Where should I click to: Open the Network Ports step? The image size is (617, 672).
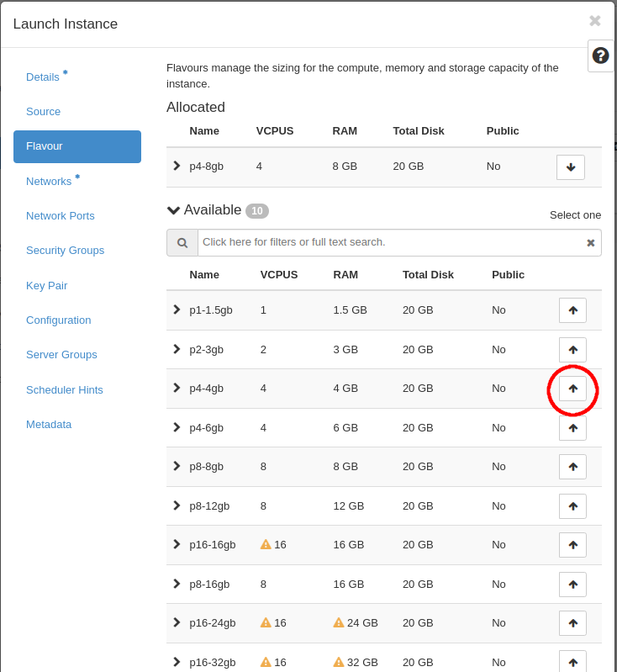pos(61,216)
